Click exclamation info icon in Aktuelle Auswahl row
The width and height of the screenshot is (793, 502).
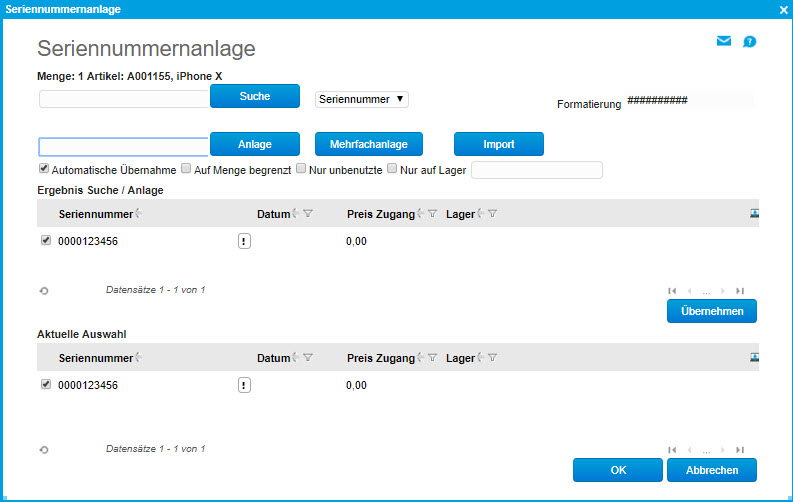[244, 384]
